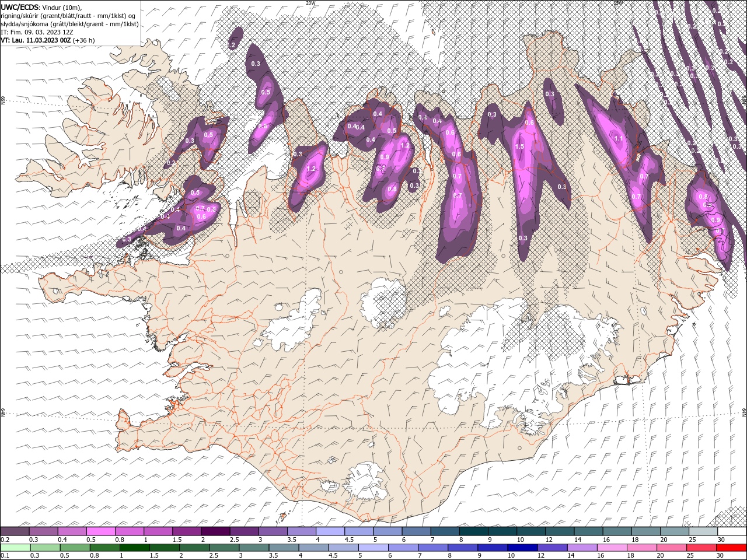Select the pale grey snow swatch at 25
747x560 pixels.
[x=703, y=531]
